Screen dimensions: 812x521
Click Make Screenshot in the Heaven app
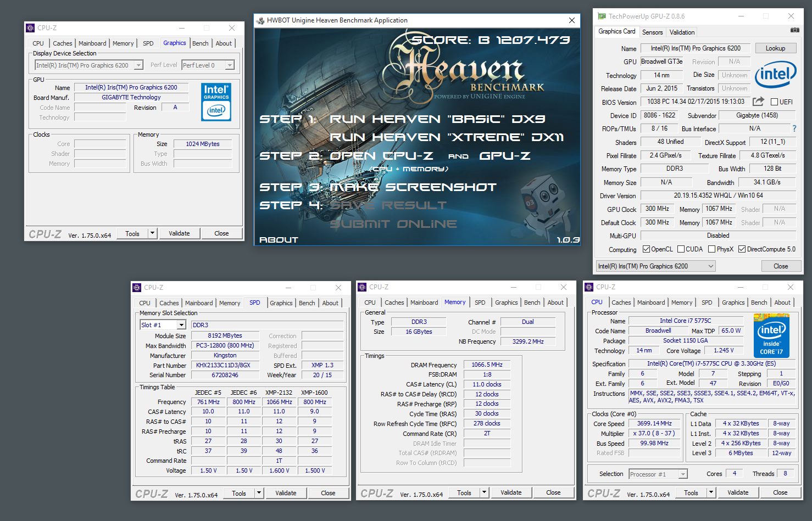(x=413, y=187)
